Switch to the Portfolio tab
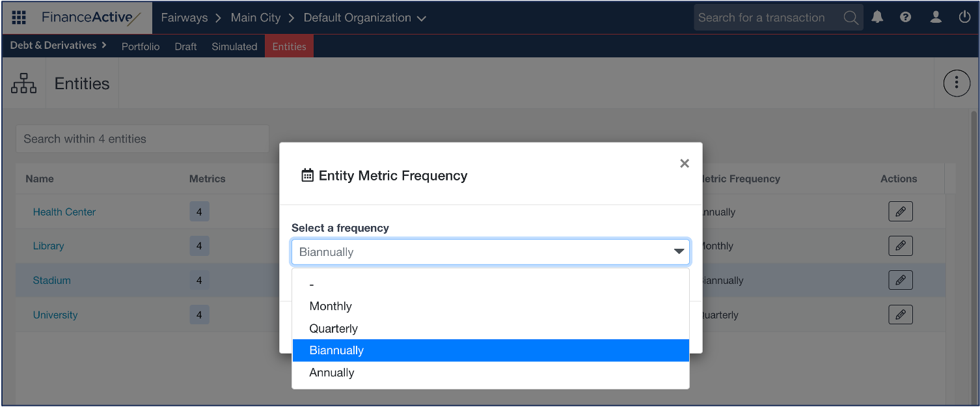The width and height of the screenshot is (980, 407). 141,46
